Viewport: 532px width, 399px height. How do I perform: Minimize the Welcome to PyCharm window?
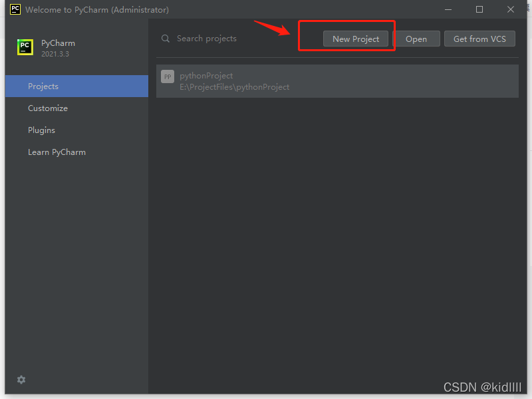click(x=448, y=9)
